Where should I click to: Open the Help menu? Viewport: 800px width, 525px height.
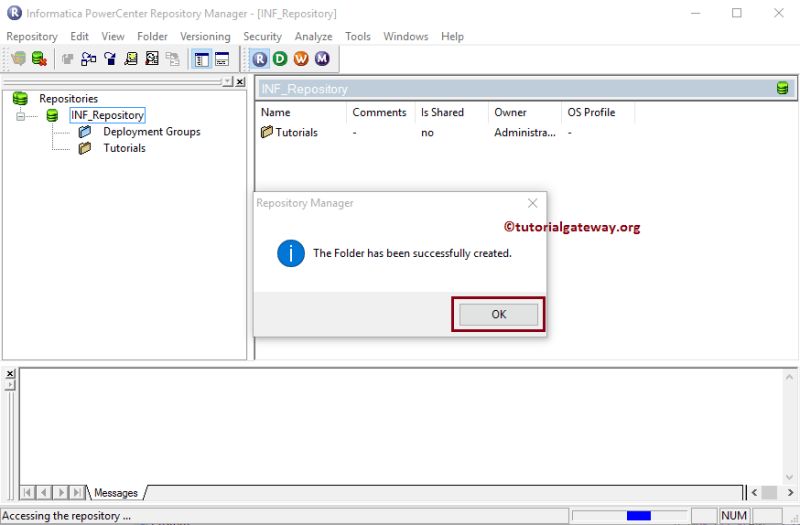[x=453, y=37]
